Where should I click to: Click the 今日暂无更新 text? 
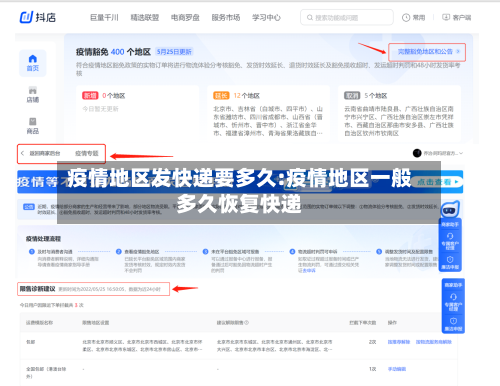pos(100,109)
